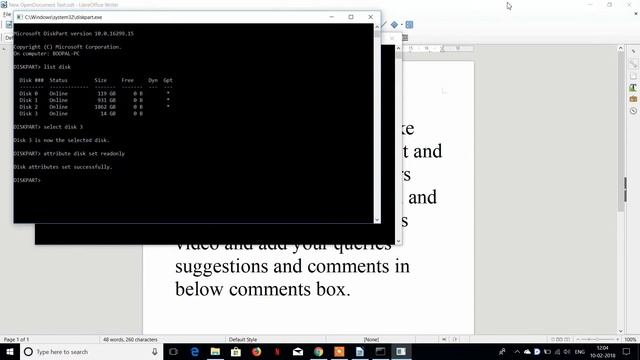Open the Start menu

tap(10, 351)
